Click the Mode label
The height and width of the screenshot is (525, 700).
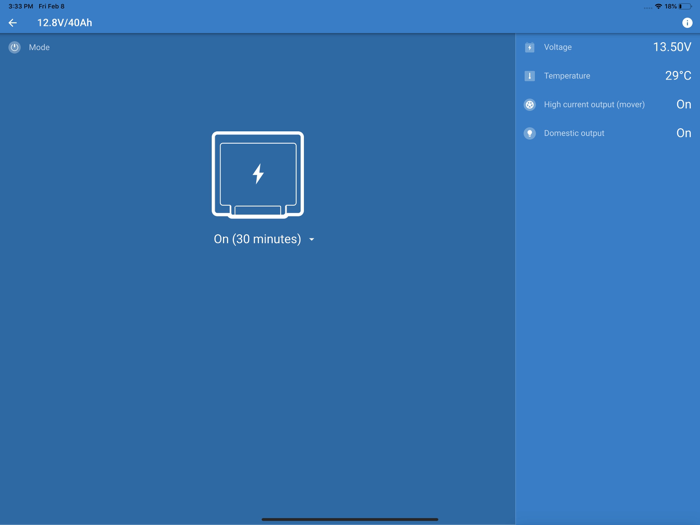pyautogui.click(x=39, y=47)
